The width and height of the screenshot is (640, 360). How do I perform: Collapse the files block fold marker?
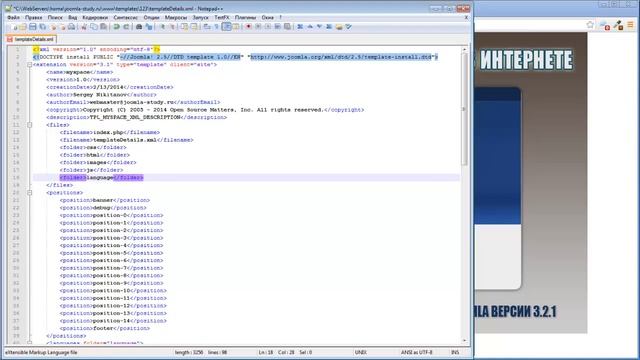pos(29,125)
